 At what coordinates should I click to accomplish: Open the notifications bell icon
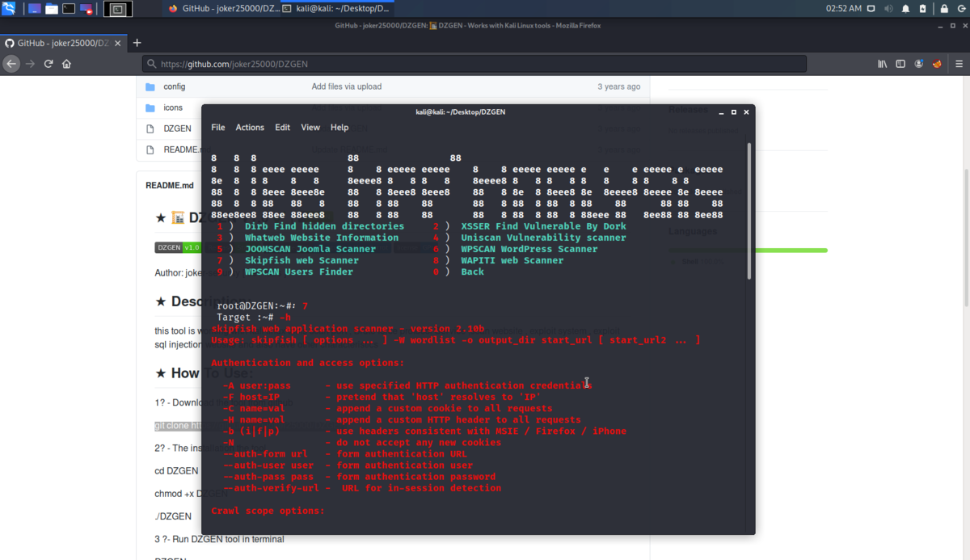[905, 9]
